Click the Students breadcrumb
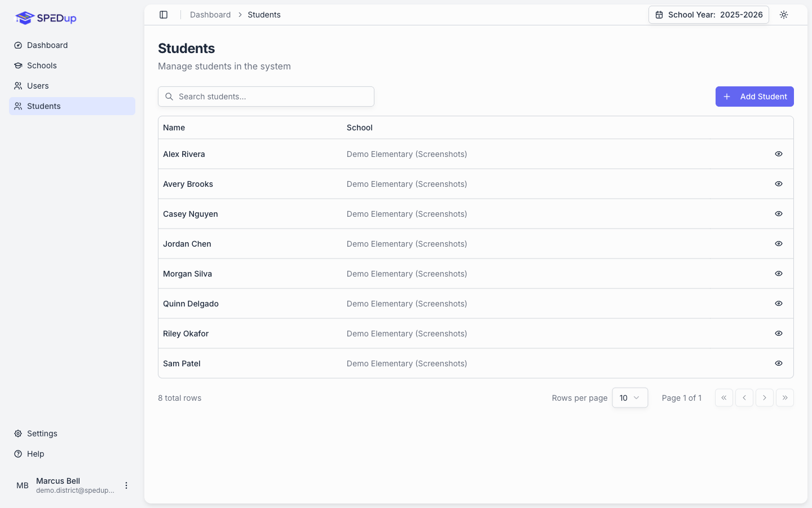 (x=264, y=15)
